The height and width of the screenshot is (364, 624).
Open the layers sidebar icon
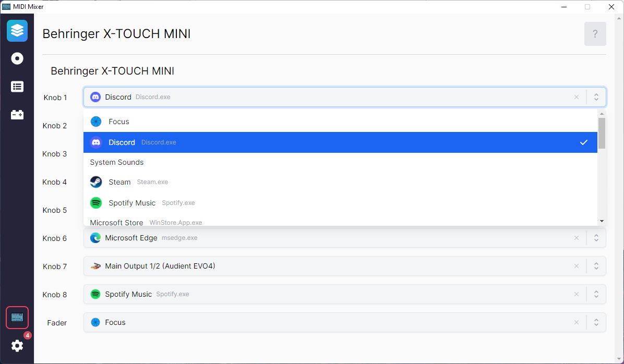17,31
